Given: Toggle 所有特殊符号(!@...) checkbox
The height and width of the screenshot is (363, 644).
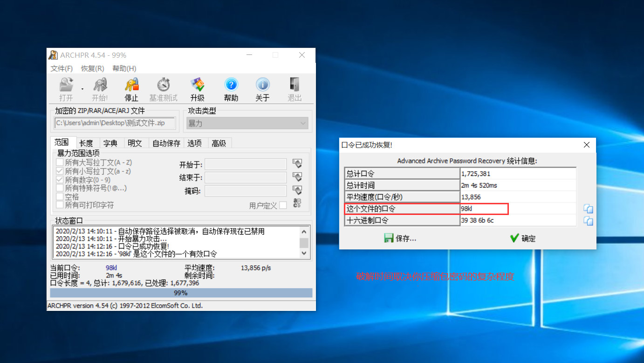Looking at the screenshot, I should tap(60, 188).
